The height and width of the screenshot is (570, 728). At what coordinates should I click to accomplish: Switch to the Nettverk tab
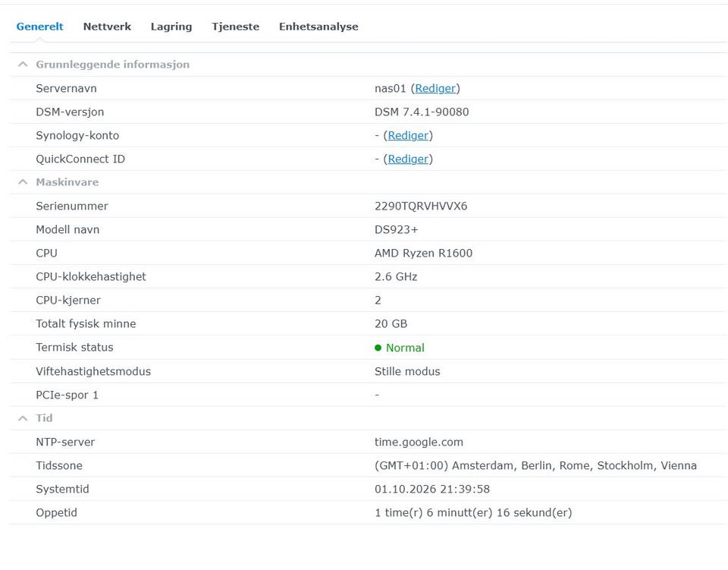107,27
